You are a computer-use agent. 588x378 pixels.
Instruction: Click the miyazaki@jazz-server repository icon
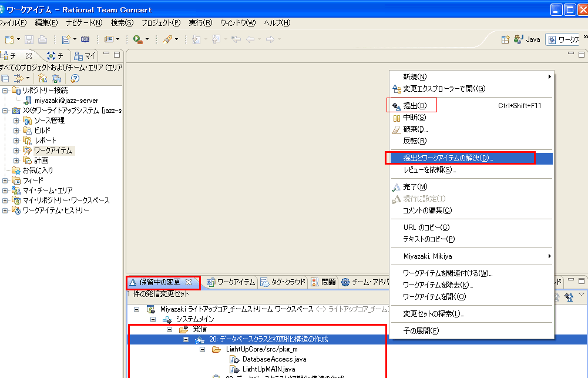click(28, 100)
